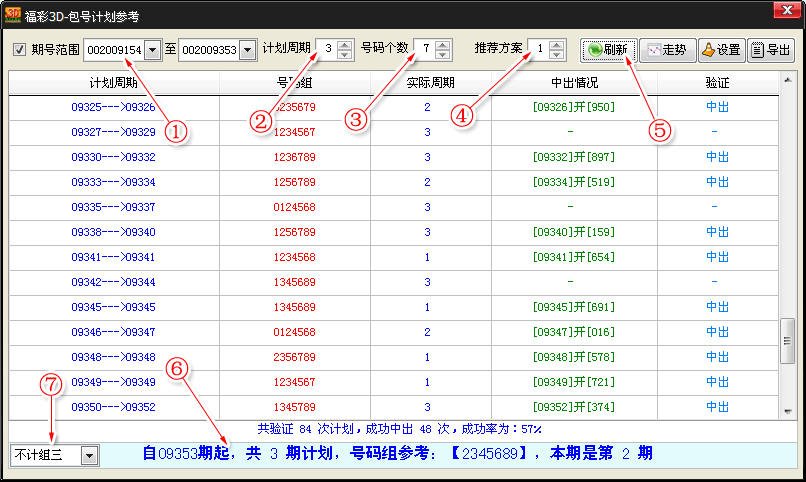Select the row 09330--->09332
806x482 pixels.
113,157
